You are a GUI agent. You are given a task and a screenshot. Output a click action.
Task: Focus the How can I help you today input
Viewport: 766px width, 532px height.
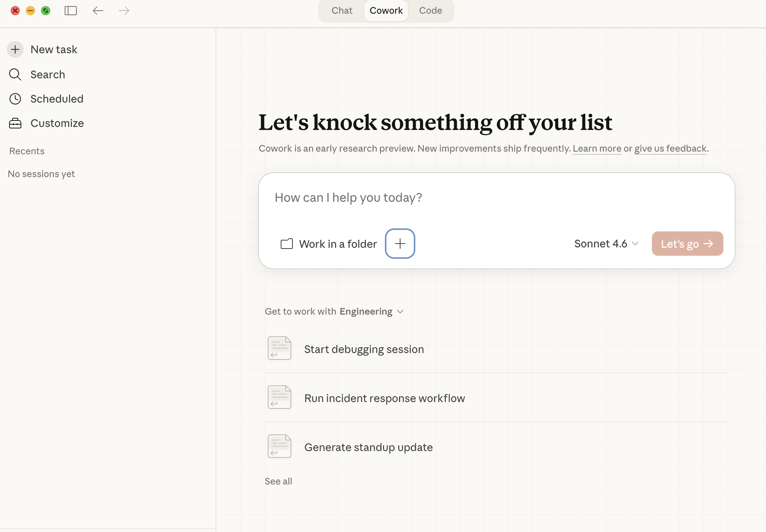(496, 198)
